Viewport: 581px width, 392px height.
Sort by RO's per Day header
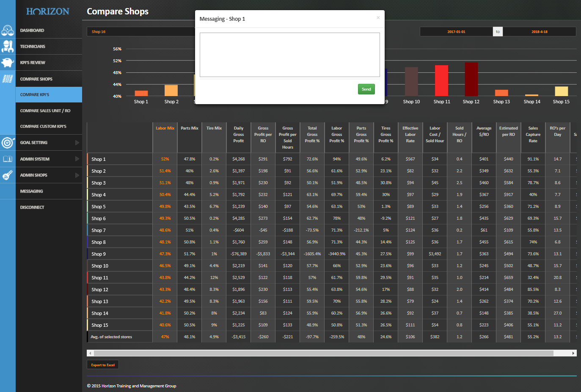click(558, 131)
